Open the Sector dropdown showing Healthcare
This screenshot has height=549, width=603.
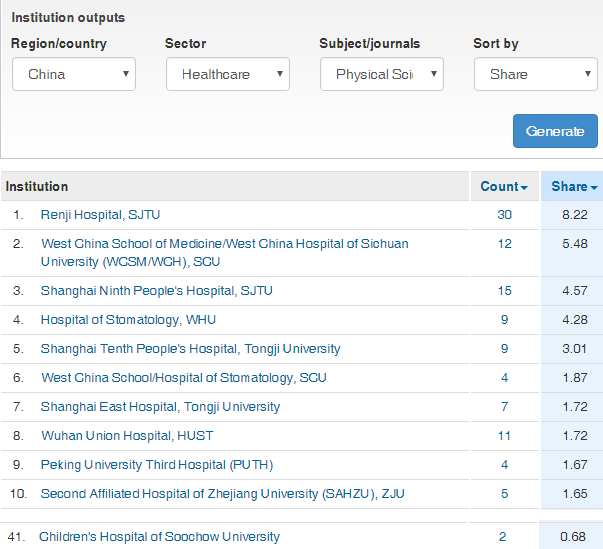[x=228, y=74]
